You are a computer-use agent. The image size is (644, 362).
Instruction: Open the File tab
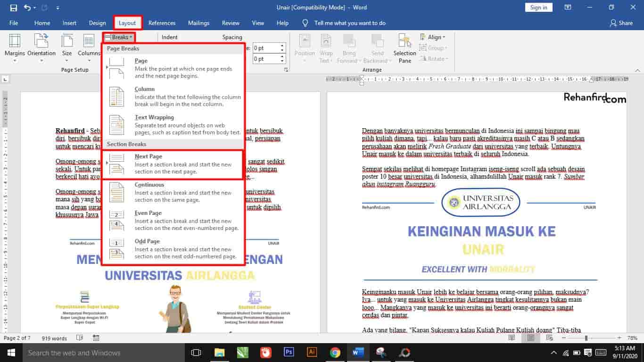14,23
